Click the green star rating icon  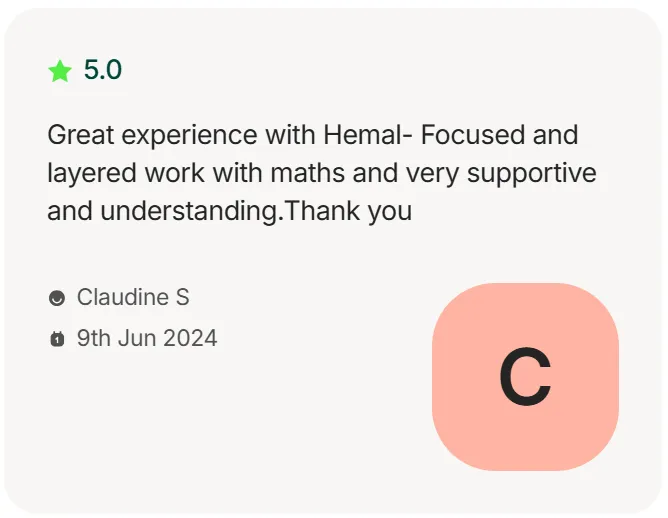[x=60, y=71]
